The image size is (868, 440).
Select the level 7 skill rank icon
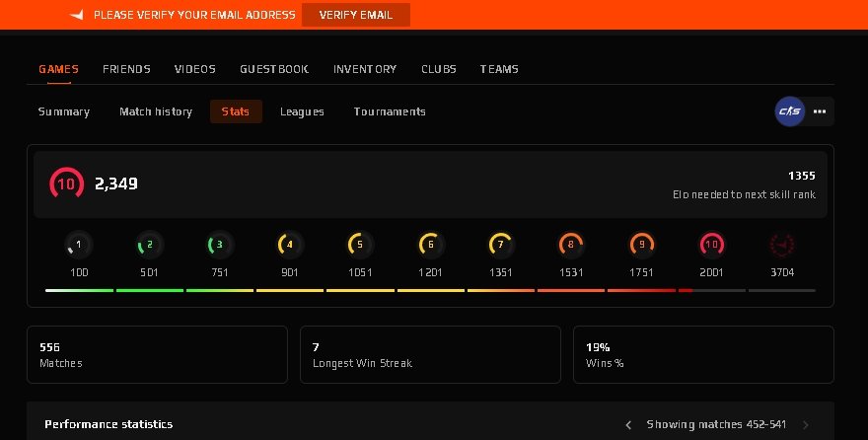point(500,244)
